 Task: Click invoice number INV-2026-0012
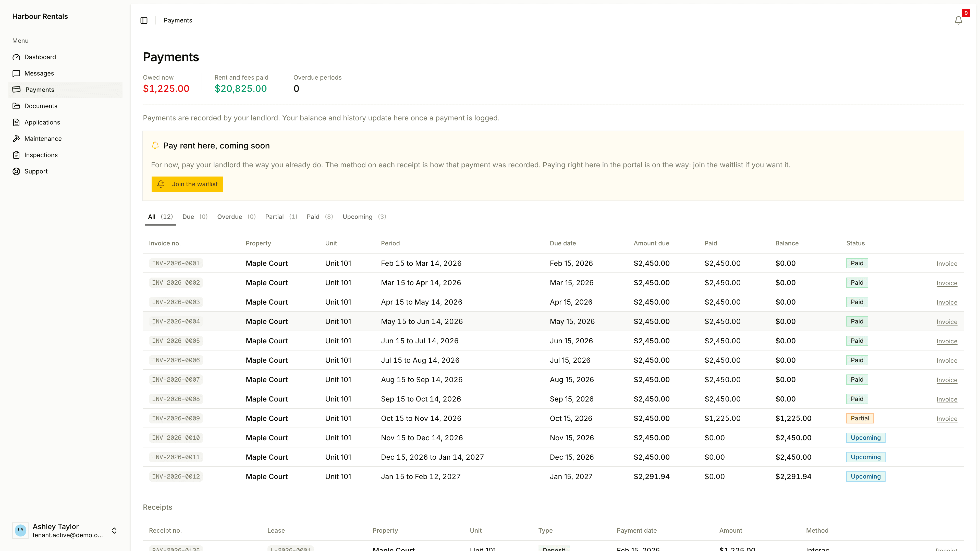pos(176,477)
